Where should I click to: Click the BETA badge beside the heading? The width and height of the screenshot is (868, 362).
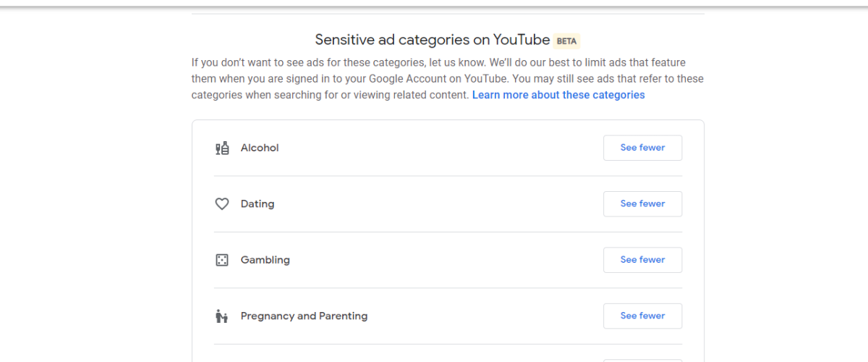[x=566, y=41]
